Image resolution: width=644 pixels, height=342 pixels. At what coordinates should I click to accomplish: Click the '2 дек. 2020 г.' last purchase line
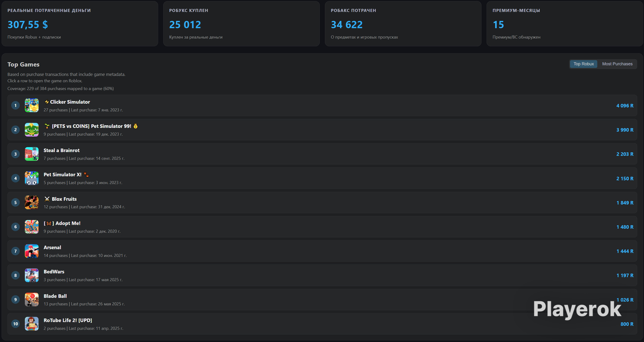[82, 232]
